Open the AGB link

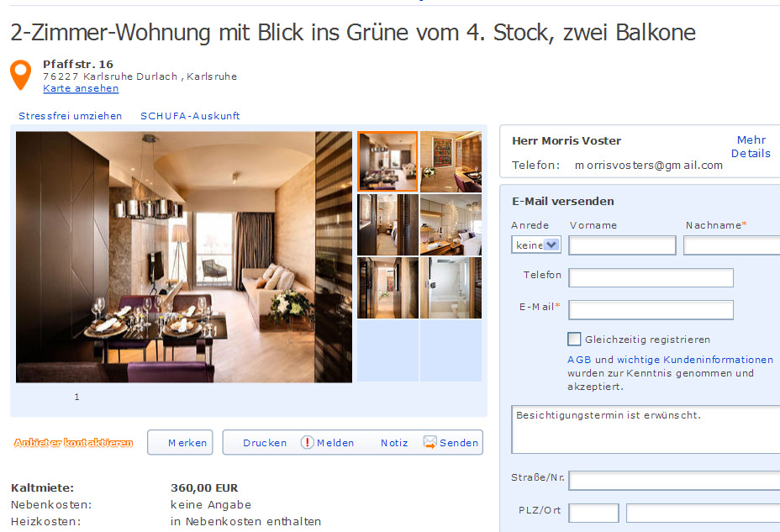click(579, 360)
